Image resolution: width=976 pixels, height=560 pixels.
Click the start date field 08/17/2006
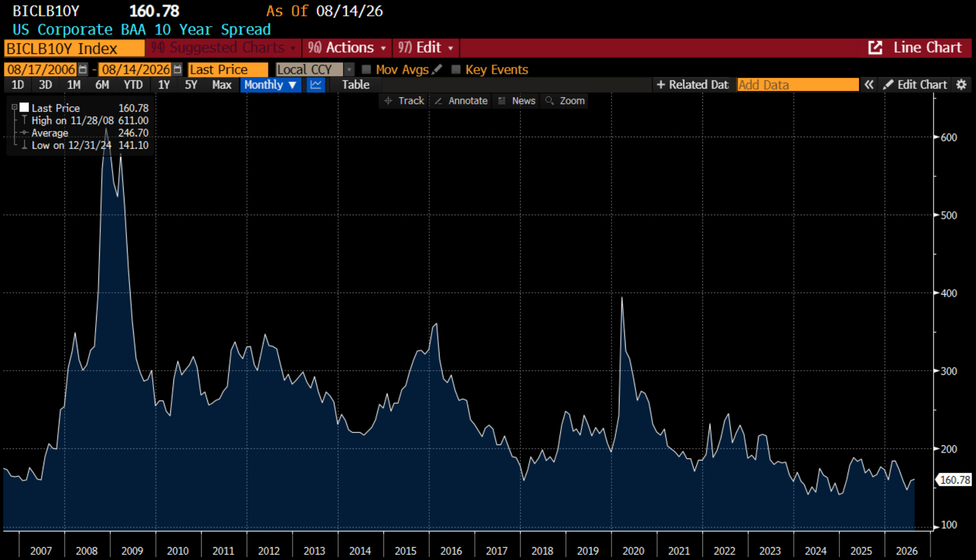point(41,69)
